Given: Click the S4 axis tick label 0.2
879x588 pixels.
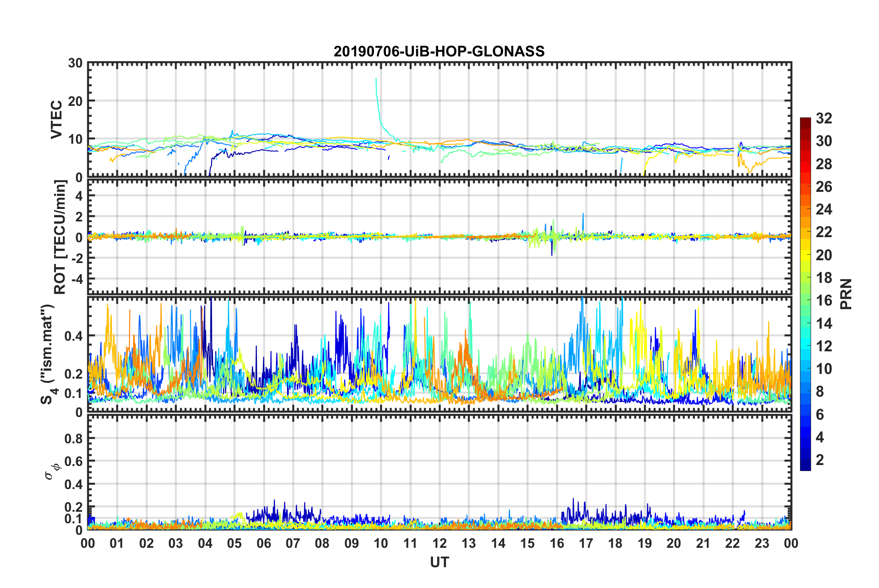Looking at the screenshot, I should coord(73,374).
